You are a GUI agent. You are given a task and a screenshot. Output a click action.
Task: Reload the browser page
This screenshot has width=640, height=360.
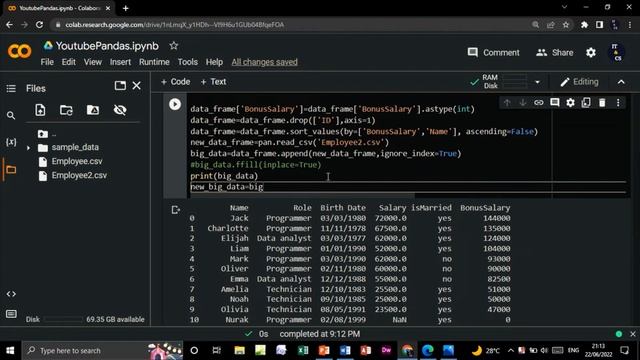click(39, 25)
